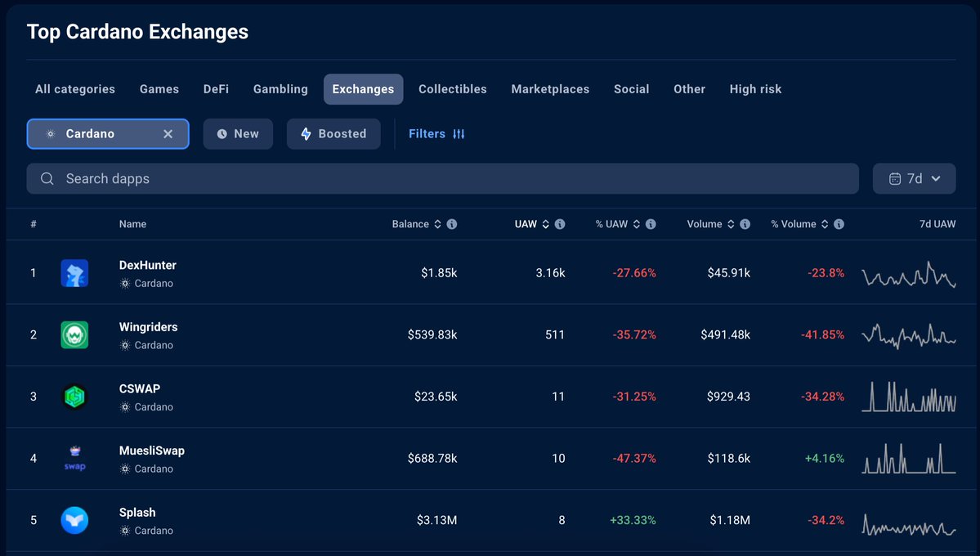Show info icon beside % Volume header
The image size is (980, 556).
839,224
